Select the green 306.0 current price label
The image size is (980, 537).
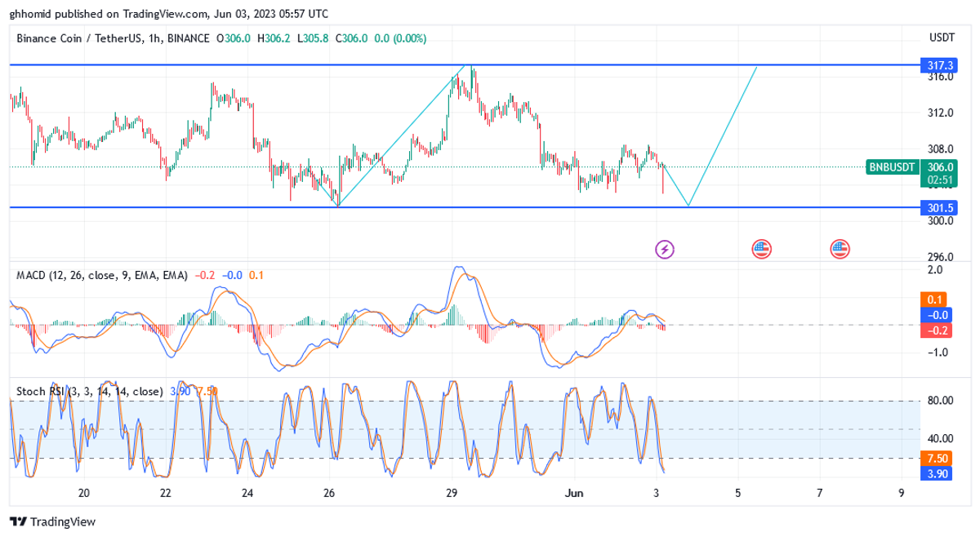[936, 167]
